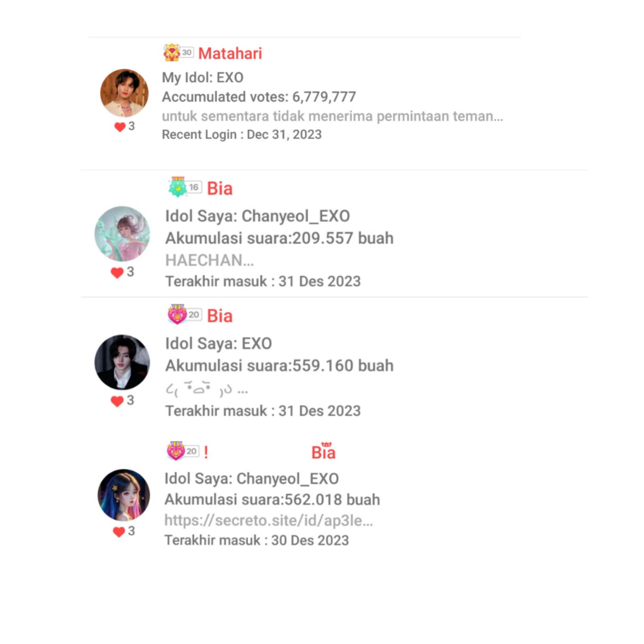Click level 20 badge of Bia with 559.160 votes

click(x=184, y=315)
